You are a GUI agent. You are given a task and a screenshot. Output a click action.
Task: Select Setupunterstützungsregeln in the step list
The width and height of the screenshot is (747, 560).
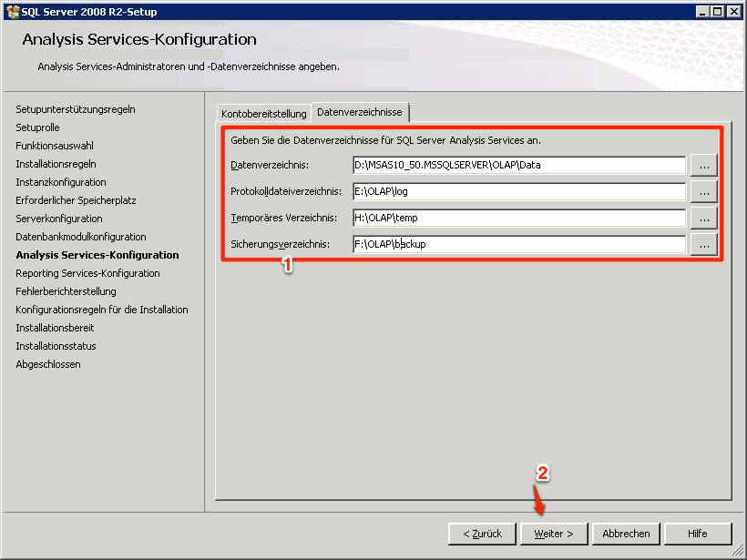(x=76, y=109)
